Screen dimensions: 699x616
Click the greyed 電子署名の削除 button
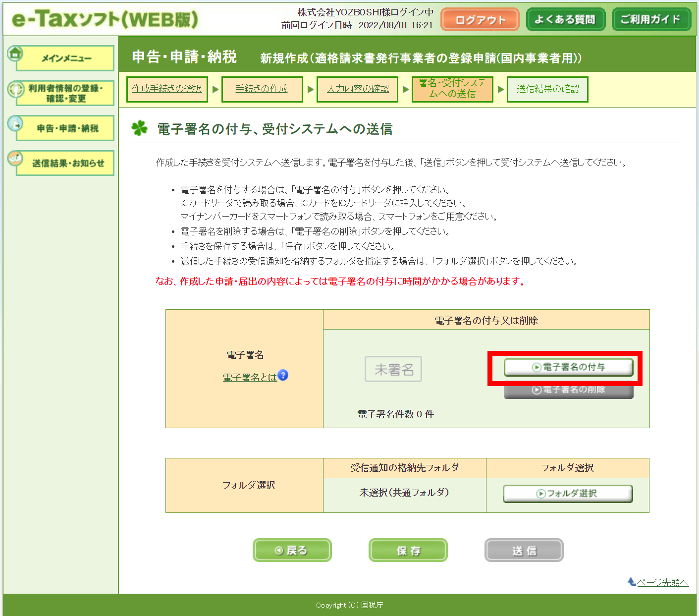[569, 390]
